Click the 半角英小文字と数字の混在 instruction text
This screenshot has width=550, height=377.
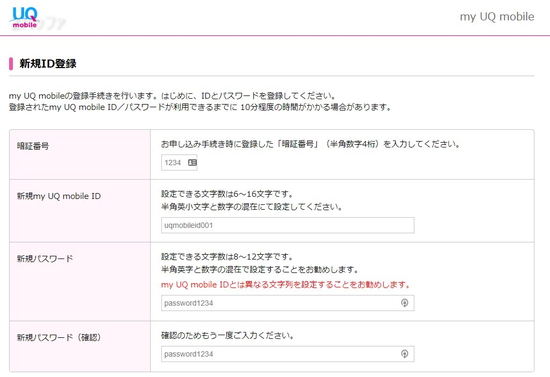point(251,207)
